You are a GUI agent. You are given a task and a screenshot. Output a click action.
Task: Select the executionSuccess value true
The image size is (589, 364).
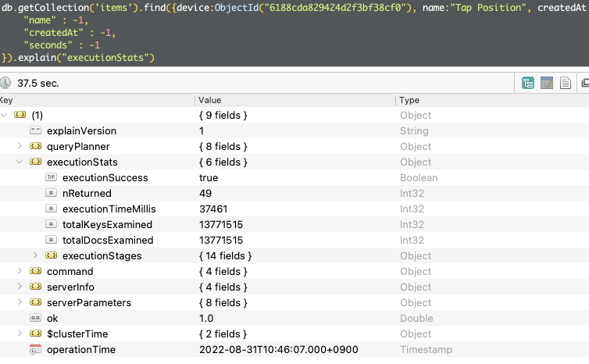[209, 177]
